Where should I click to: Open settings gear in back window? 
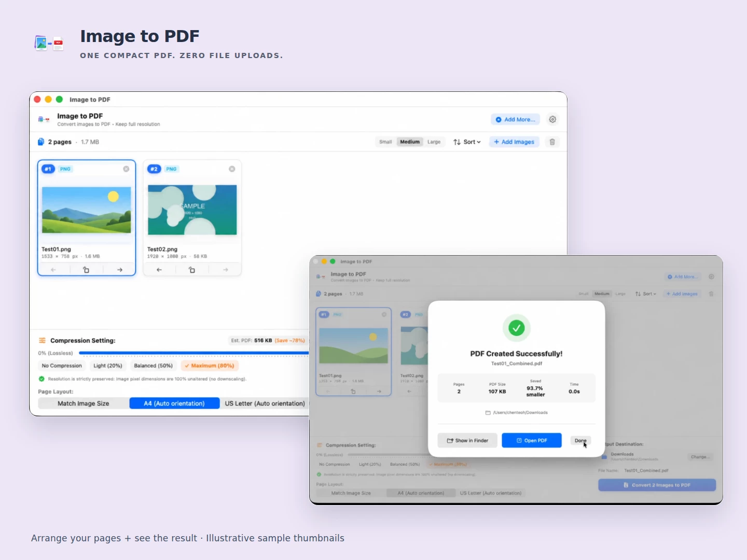point(552,119)
